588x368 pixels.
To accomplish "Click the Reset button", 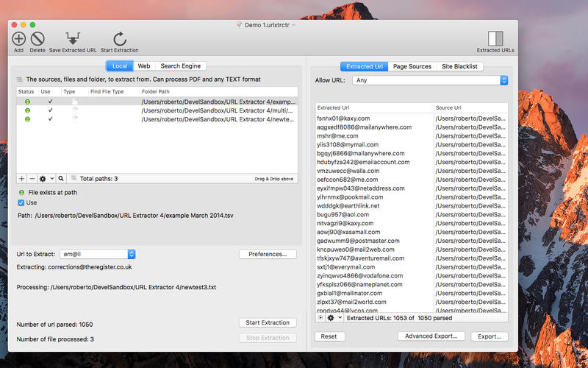I will [x=329, y=336].
